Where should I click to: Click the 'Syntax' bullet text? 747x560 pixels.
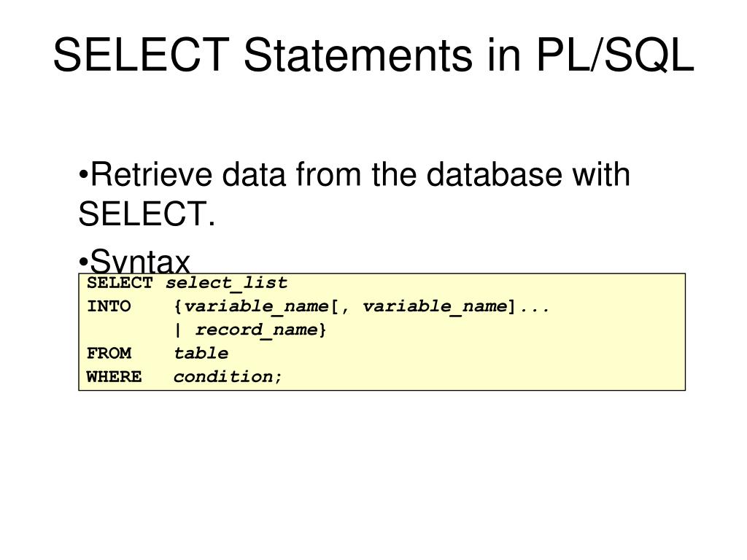(x=139, y=262)
